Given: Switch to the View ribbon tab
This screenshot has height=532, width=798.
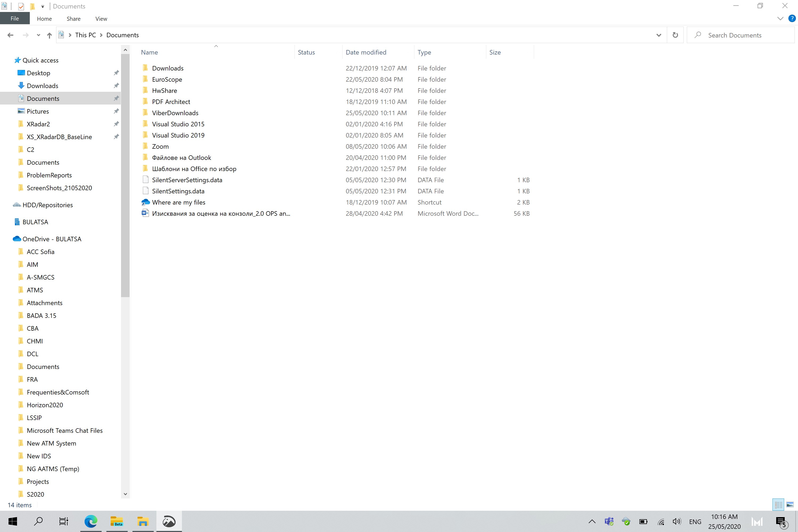Looking at the screenshot, I should pyautogui.click(x=101, y=19).
